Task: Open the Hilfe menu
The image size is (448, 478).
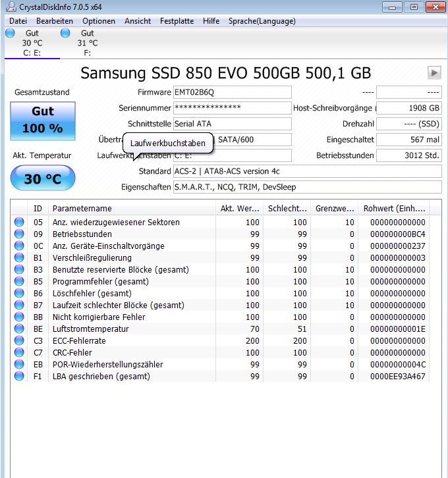Action: click(x=211, y=21)
